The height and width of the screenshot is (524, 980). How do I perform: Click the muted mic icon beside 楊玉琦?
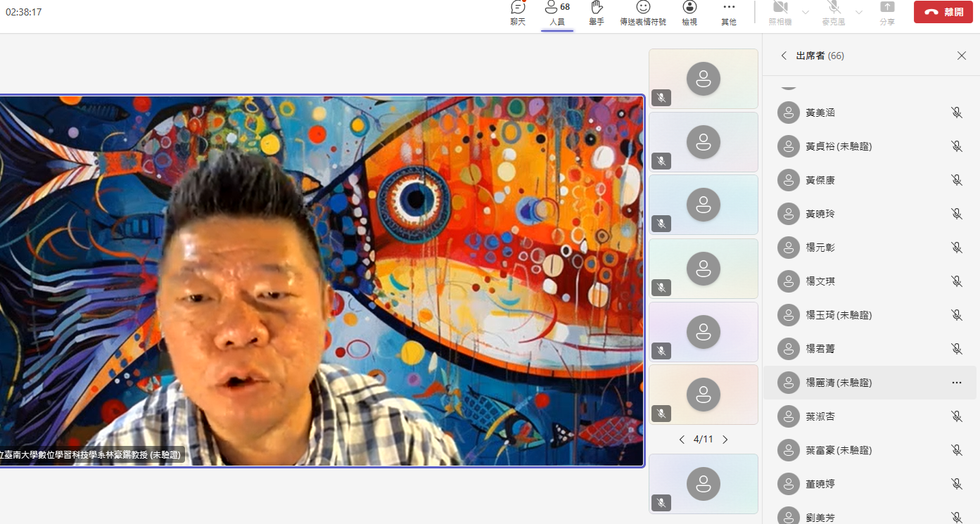[957, 315]
